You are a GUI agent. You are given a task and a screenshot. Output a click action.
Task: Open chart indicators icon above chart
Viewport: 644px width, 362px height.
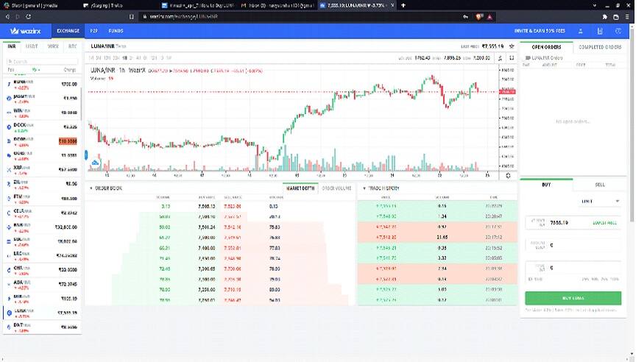coord(500,58)
